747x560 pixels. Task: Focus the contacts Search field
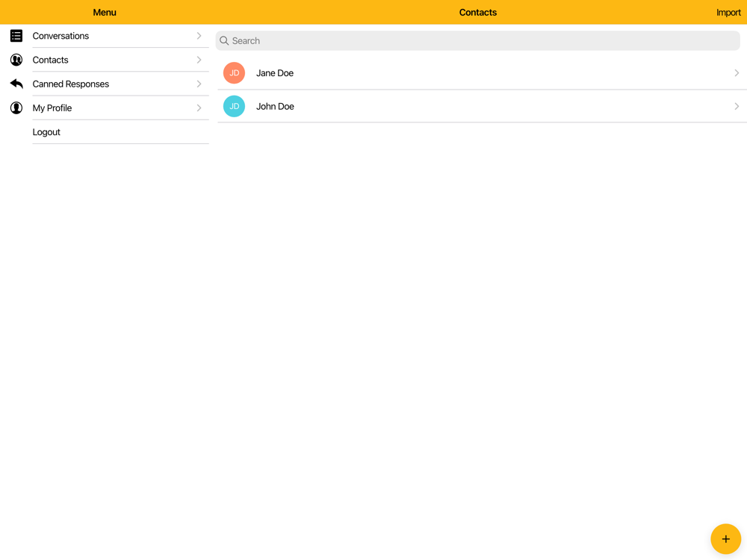point(478,40)
